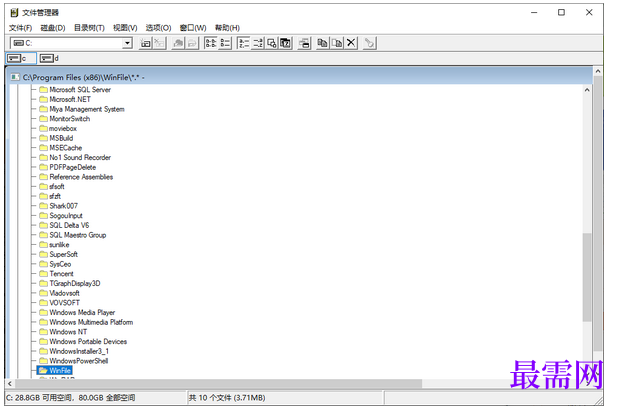Click the folder icon beside sfsoft

44,187
